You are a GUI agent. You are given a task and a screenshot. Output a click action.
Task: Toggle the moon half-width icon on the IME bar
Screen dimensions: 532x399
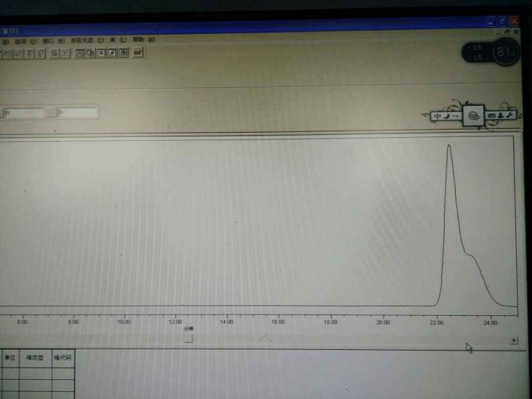(x=447, y=116)
